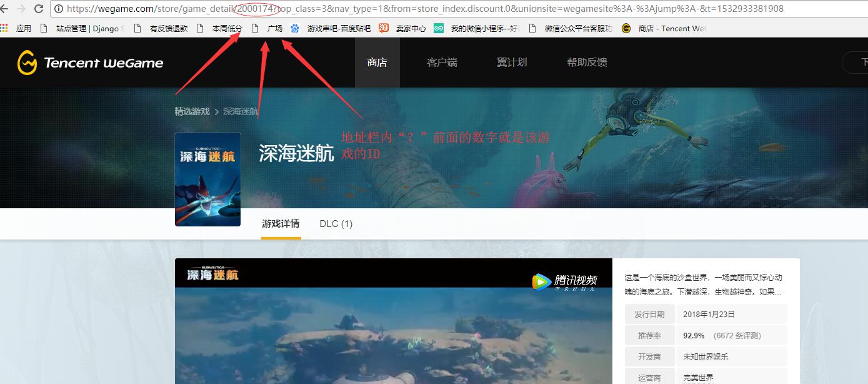Viewport: 868px width, 384px height.
Task: Click the 发行日期 label cell
Action: [649, 315]
